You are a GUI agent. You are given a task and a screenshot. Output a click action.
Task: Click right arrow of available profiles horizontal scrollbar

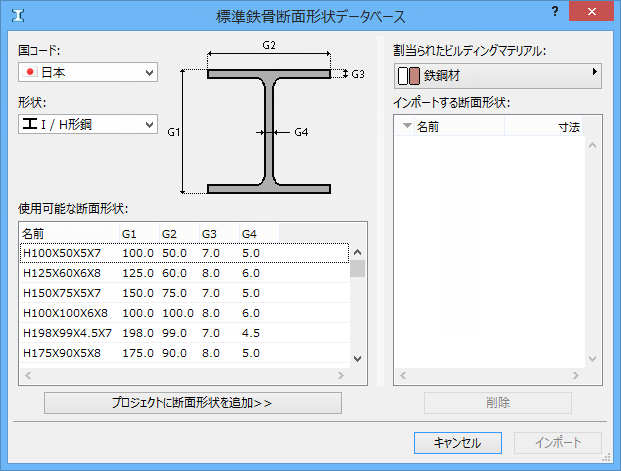coord(341,375)
